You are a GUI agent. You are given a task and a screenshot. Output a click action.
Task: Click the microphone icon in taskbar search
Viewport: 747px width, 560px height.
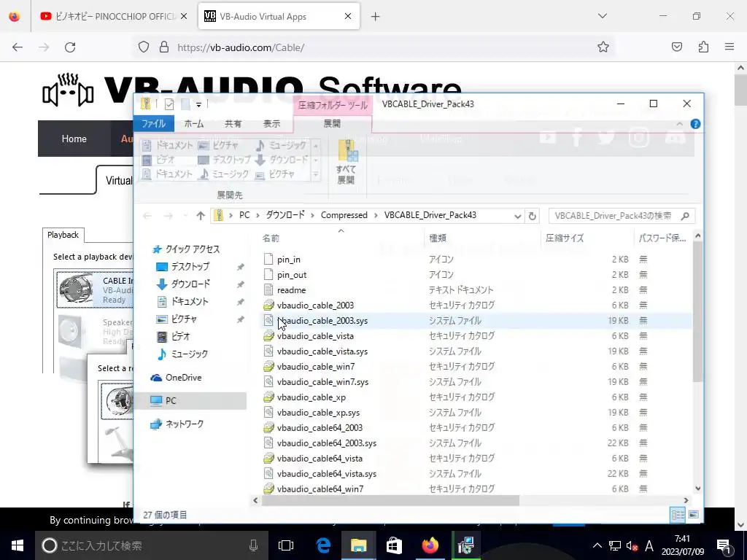pyautogui.click(x=253, y=545)
